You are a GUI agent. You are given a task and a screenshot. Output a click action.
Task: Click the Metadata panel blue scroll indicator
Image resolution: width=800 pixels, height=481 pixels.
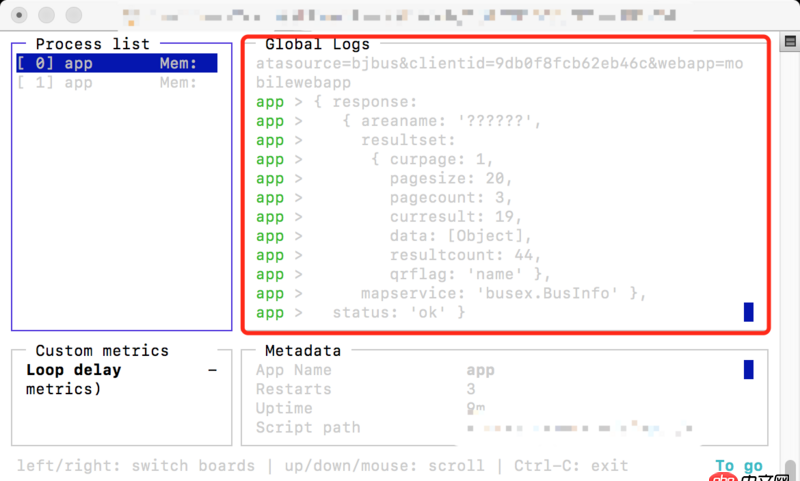coord(748,370)
